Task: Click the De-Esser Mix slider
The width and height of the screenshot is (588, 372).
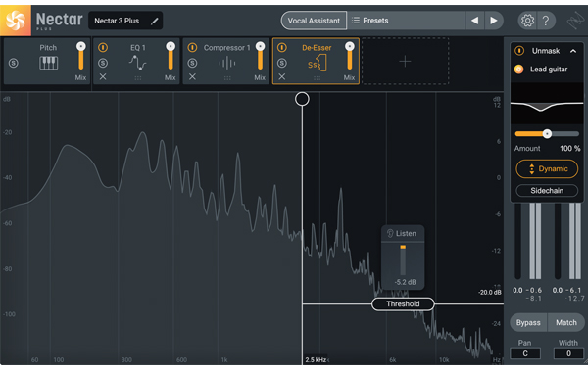Action: pyautogui.click(x=350, y=56)
